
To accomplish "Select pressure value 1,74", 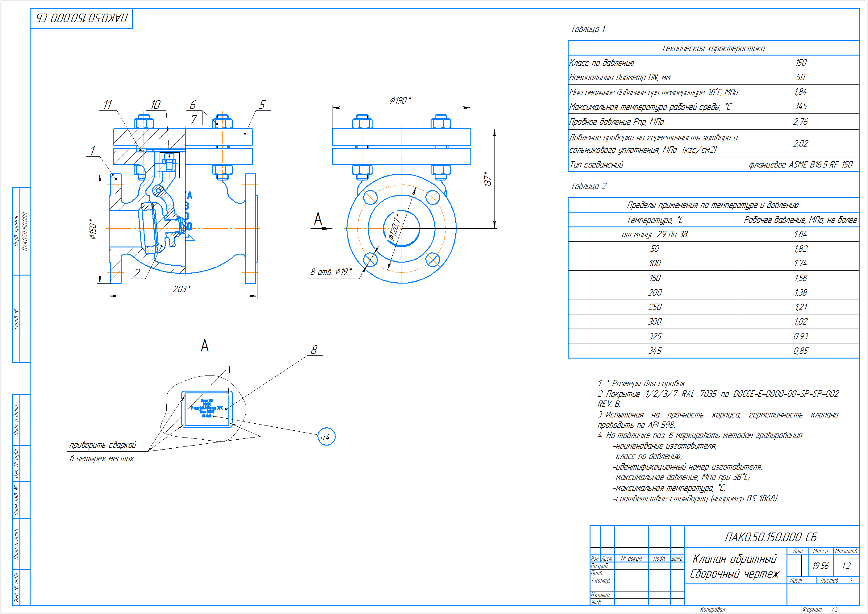I will tap(801, 263).
